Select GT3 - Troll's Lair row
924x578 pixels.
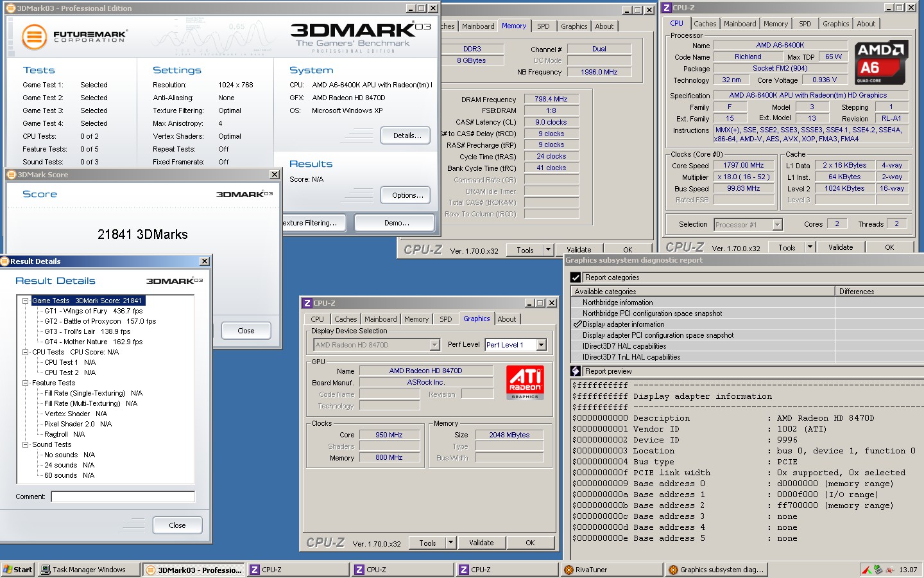[87, 331]
